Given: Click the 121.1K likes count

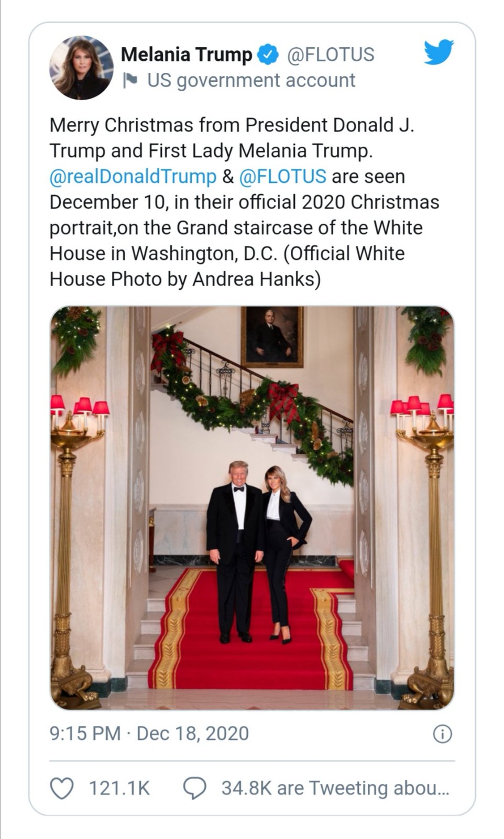Looking at the screenshot, I should point(119,788).
